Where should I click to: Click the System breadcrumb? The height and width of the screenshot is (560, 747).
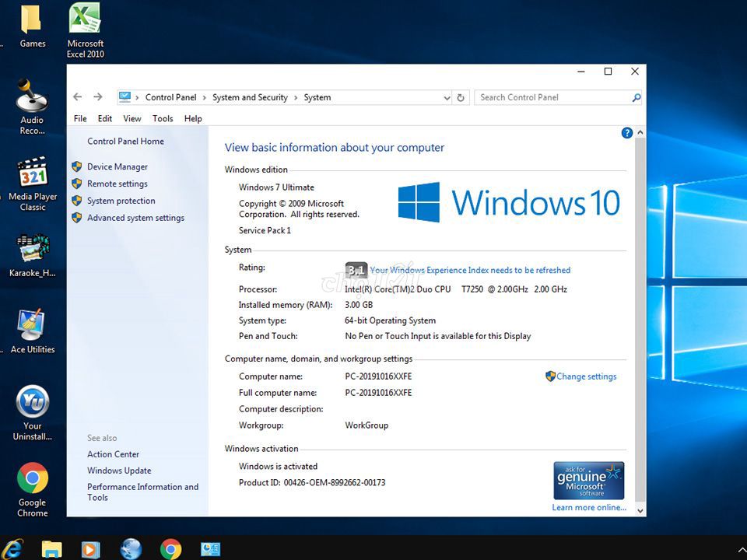317,98
